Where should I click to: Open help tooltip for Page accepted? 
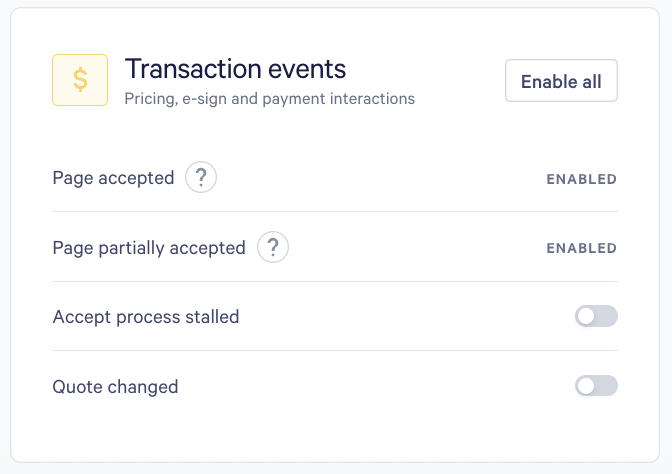(201, 178)
